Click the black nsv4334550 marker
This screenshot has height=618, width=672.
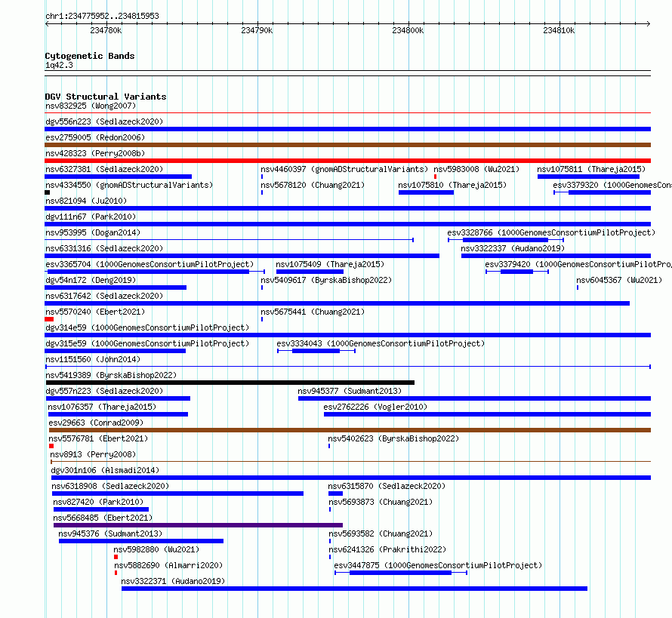pos(47,192)
